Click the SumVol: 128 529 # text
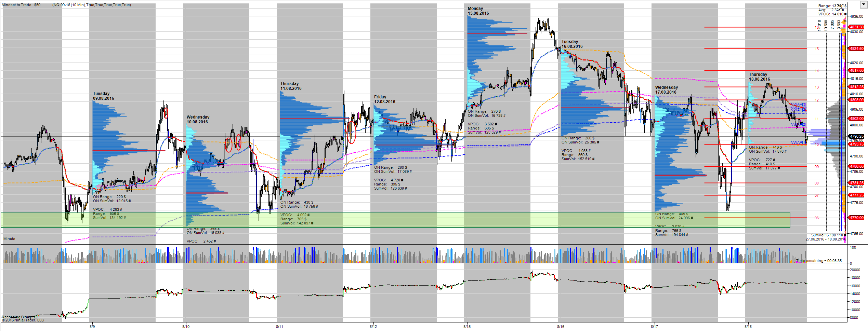Viewport: 868px width, 331px height. (x=484, y=132)
